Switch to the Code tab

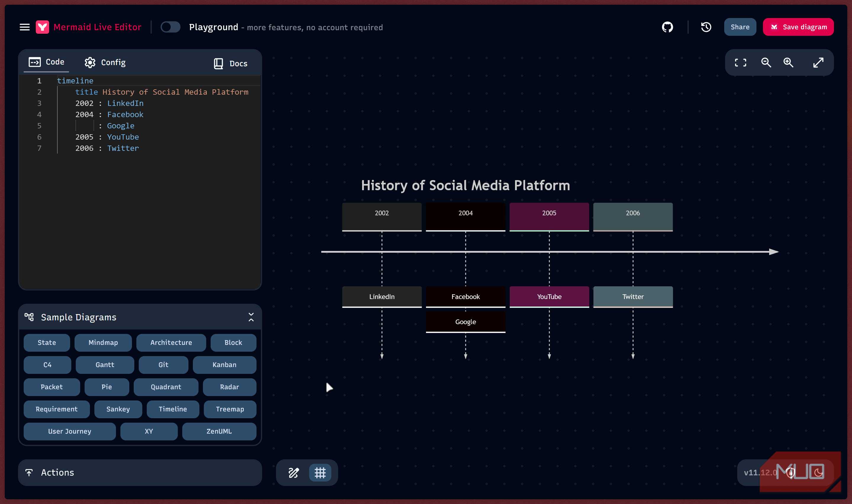[46, 62]
